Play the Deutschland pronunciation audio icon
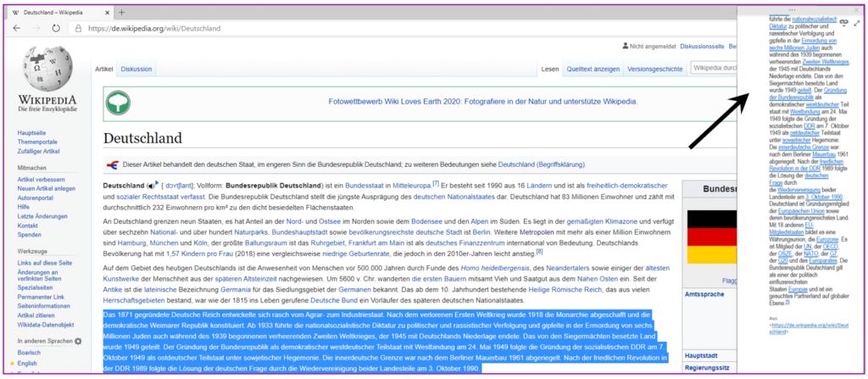868x379 pixels. pyautogui.click(x=152, y=185)
